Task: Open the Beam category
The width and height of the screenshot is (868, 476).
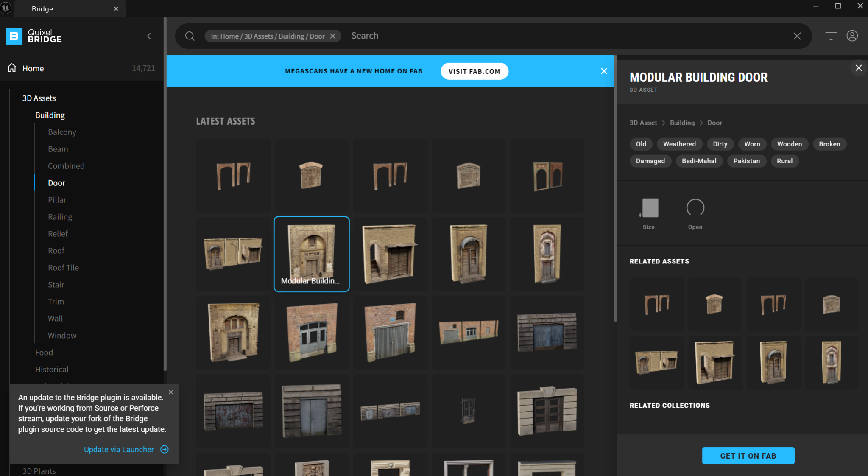Action: pyautogui.click(x=58, y=149)
